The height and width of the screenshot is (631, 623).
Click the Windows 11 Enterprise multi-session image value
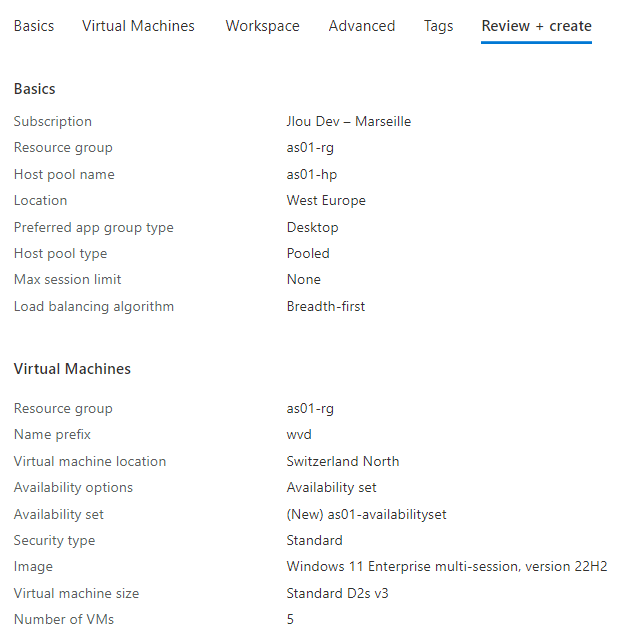(x=447, y=567)
